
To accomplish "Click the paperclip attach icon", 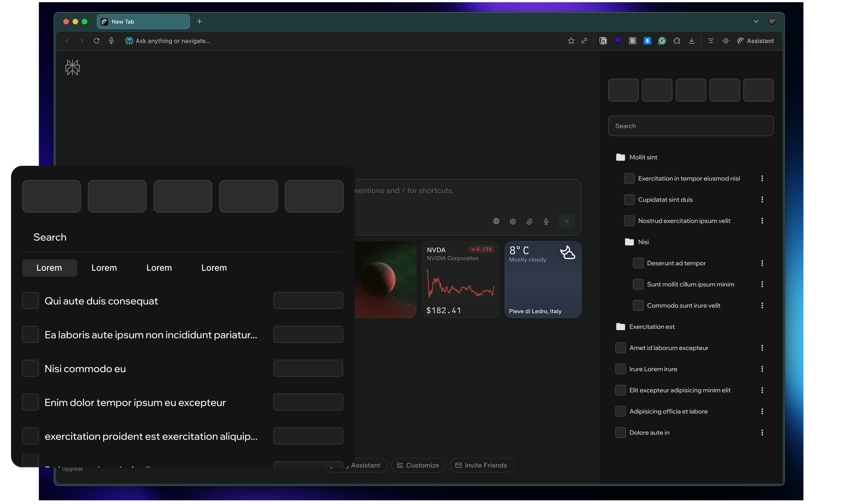I will 529,221.
